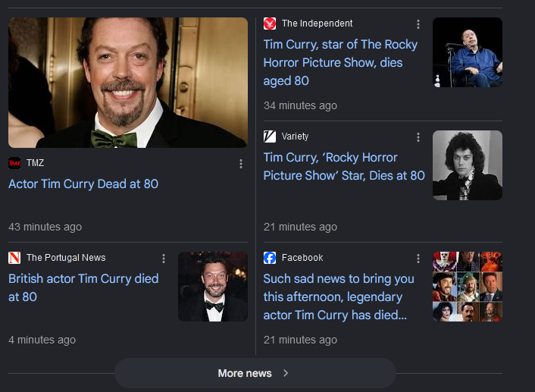Screen dimensions: 535x392
Task: Open the Variety article three-dot menu
Action: tap(418, 137)
